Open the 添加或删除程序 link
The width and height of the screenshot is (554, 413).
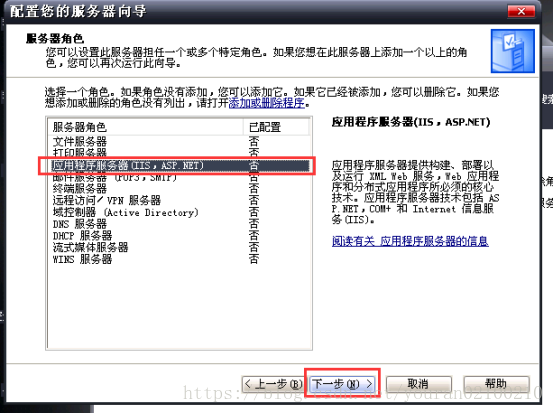pyautogui.click(x=267, y=103)
